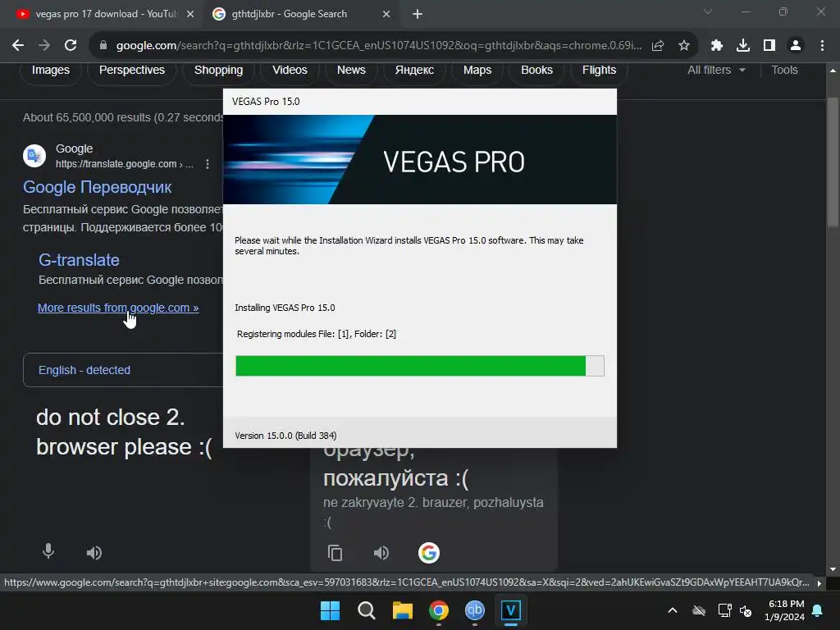The image size is (840, 630).
Task: Open Chrome three-dot menu
Action: coord(822,46)
